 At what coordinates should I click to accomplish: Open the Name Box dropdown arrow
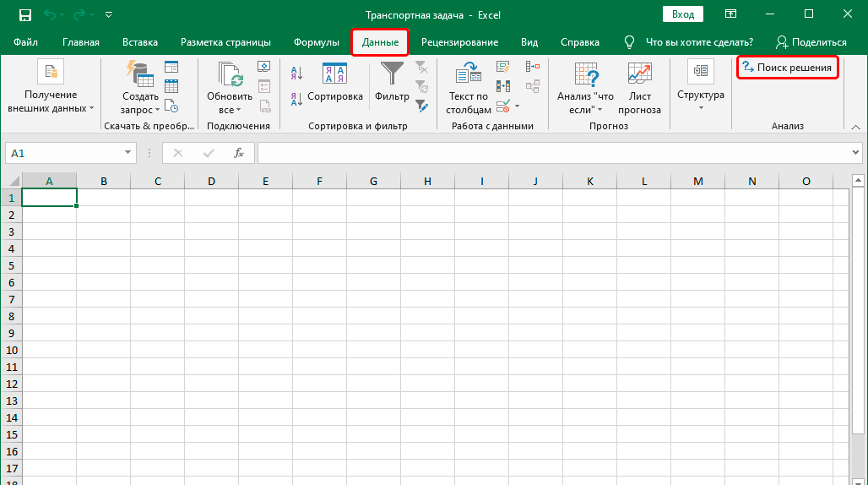128,153
